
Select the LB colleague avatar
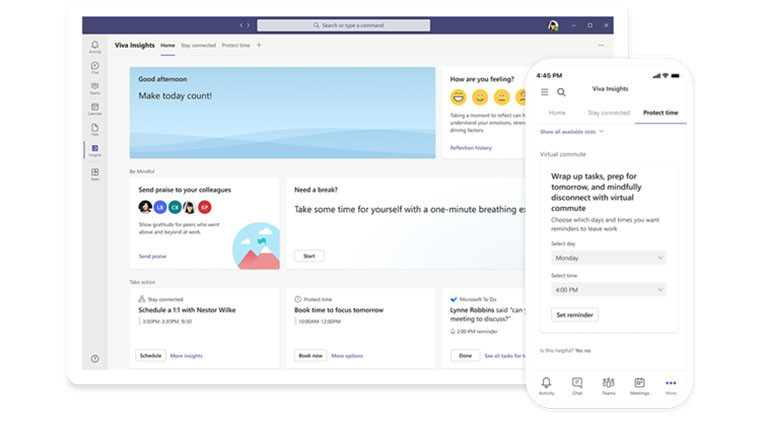click(x=160, y=207)
